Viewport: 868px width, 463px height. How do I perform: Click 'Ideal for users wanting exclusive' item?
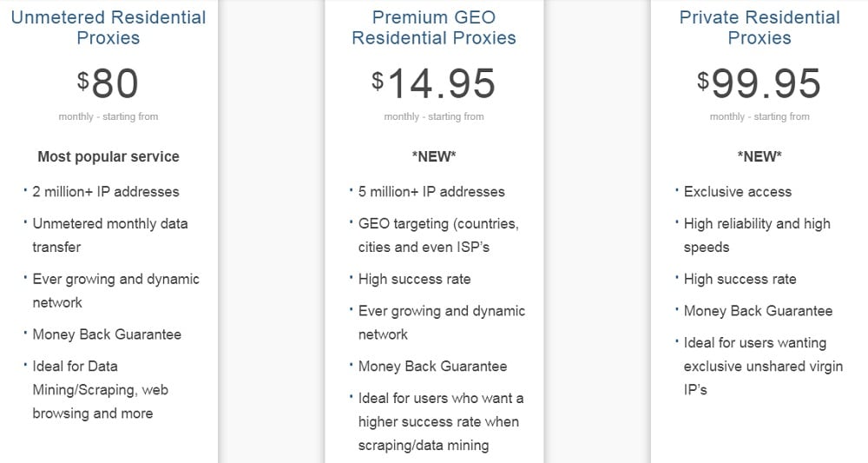click(763, 366)
